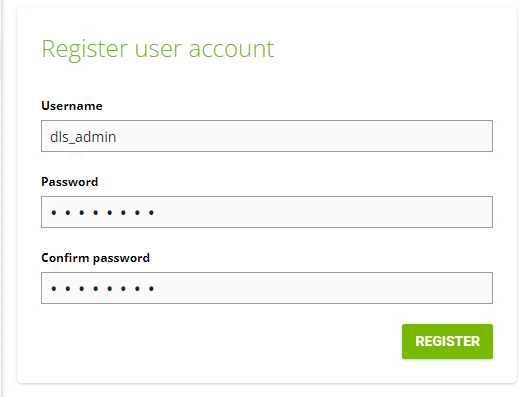Activate the Confirm password field

(x=267, y=288)
